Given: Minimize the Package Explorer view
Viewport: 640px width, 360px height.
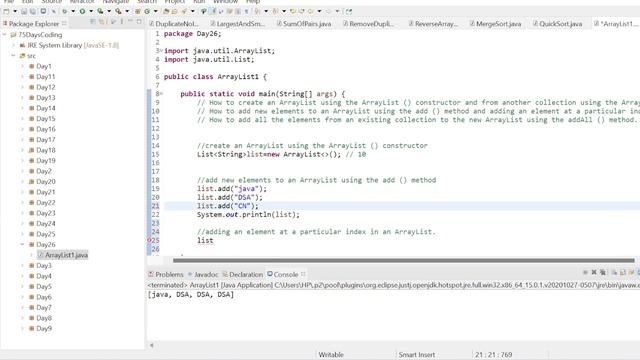Looking at the screenshot, I should (x=130, y=21).
